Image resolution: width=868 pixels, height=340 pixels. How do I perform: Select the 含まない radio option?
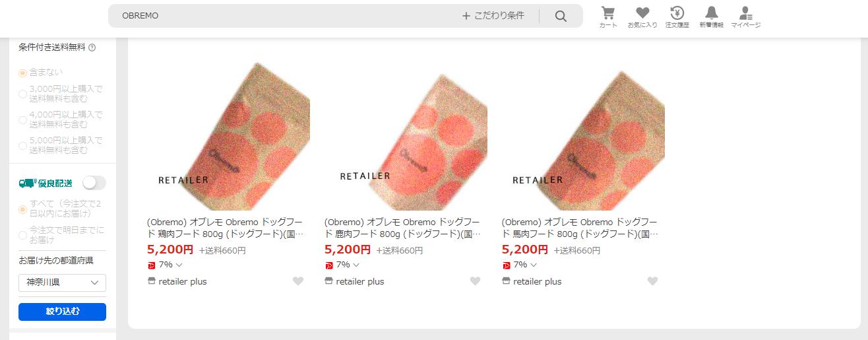[22, 73]
